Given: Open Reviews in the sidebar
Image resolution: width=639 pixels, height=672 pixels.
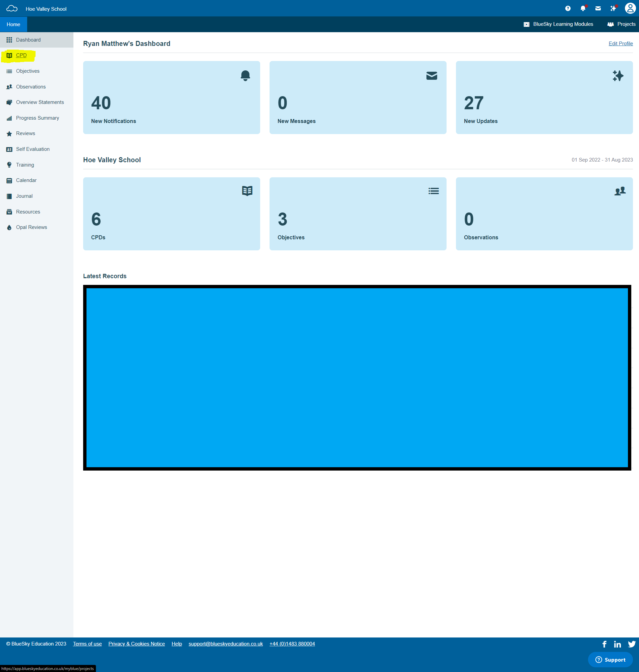Looking at the screenshot, I should tap(37, 133).
